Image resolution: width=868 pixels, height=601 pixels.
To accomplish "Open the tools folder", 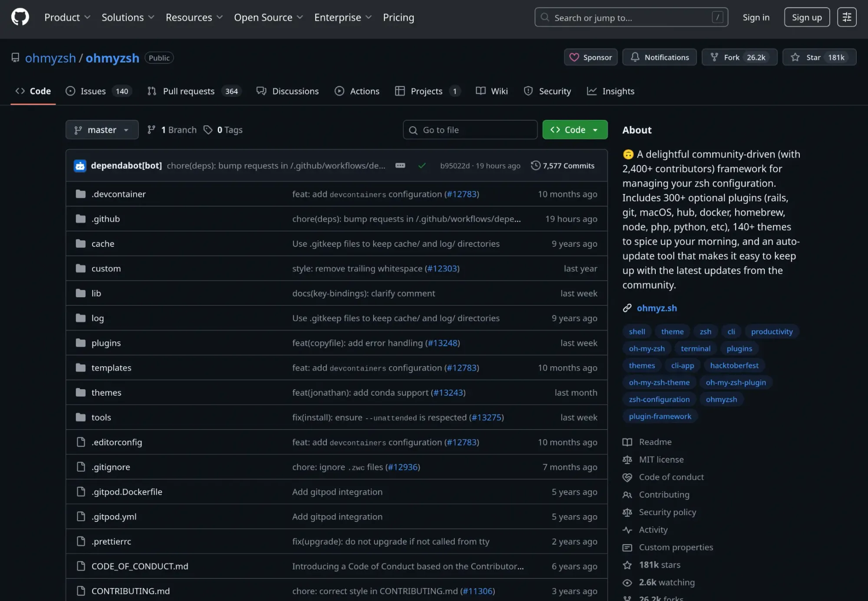I will click(x=101, y=417).
